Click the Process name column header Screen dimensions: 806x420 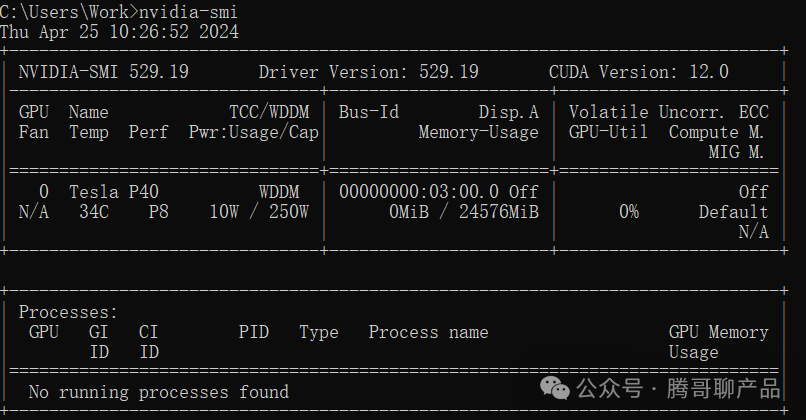pyautogui.click(x=429, y=332)
